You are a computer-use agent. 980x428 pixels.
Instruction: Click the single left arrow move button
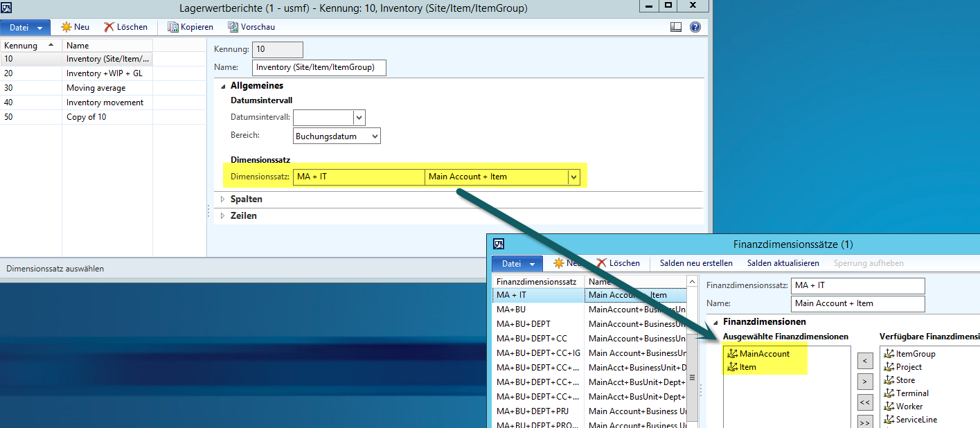[x=864, y=360]
